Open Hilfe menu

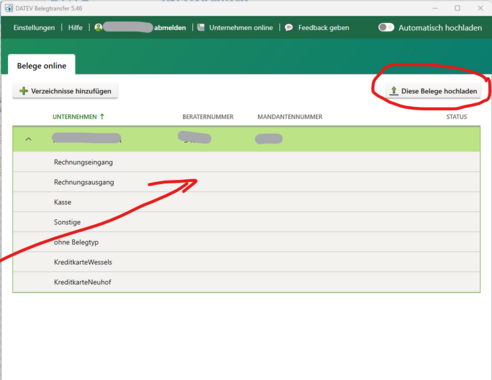[x=75, y=28]
